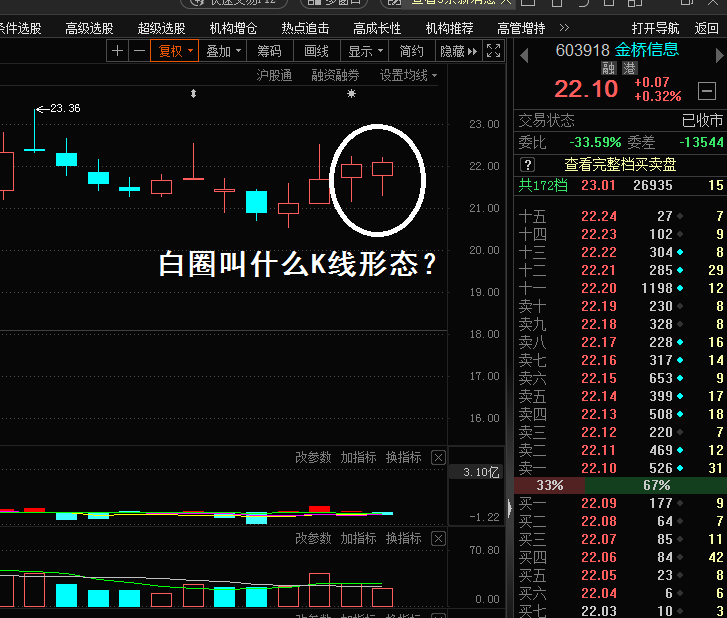The image size is (727, 618).
Task: Click the up-down arrow chart marker
Action: tap(193, 94)
